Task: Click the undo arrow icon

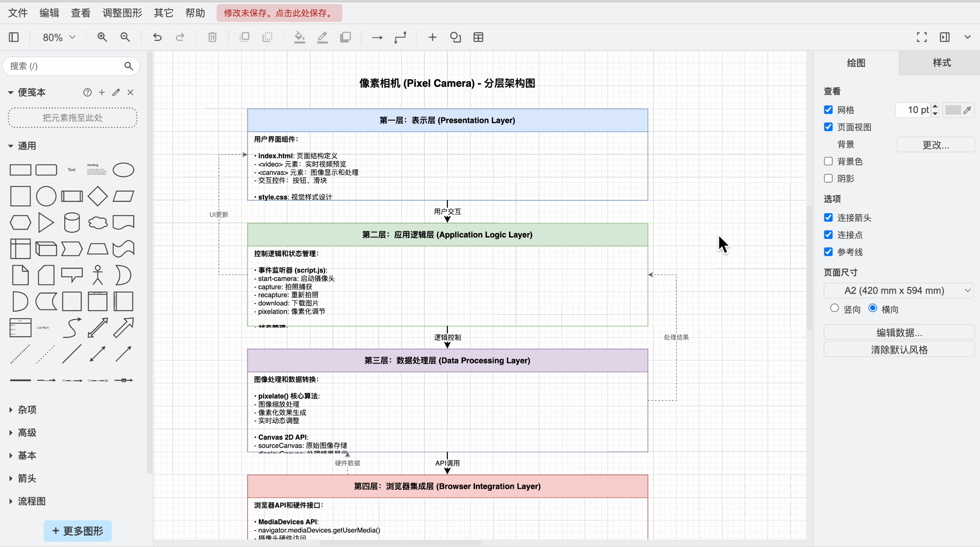Action: pos(157,37)
